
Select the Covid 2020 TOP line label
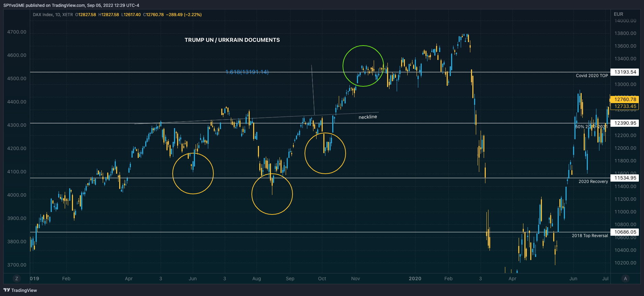coord(592,76)
